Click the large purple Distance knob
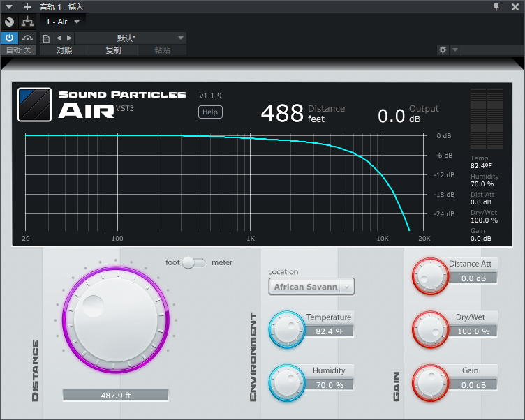The width and height of the screenshot is (525, 420). coord(116,320)
